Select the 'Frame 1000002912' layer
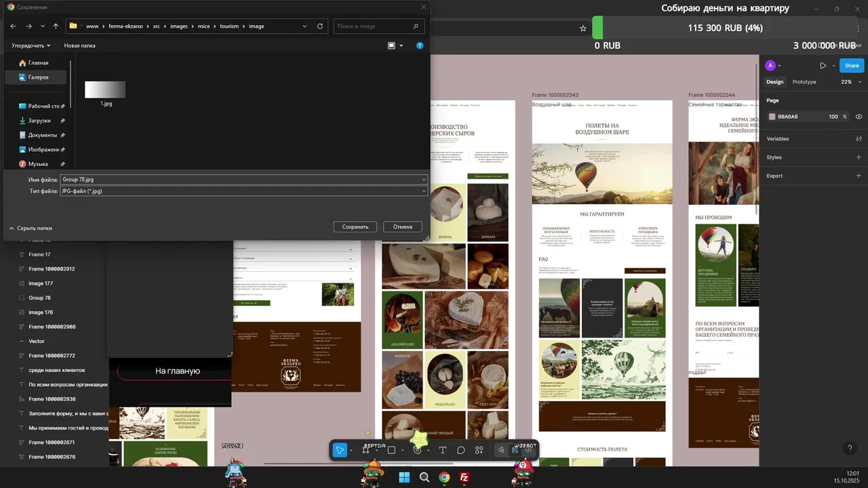This screenshot has height=488, width=868. (x=52, y=269)
